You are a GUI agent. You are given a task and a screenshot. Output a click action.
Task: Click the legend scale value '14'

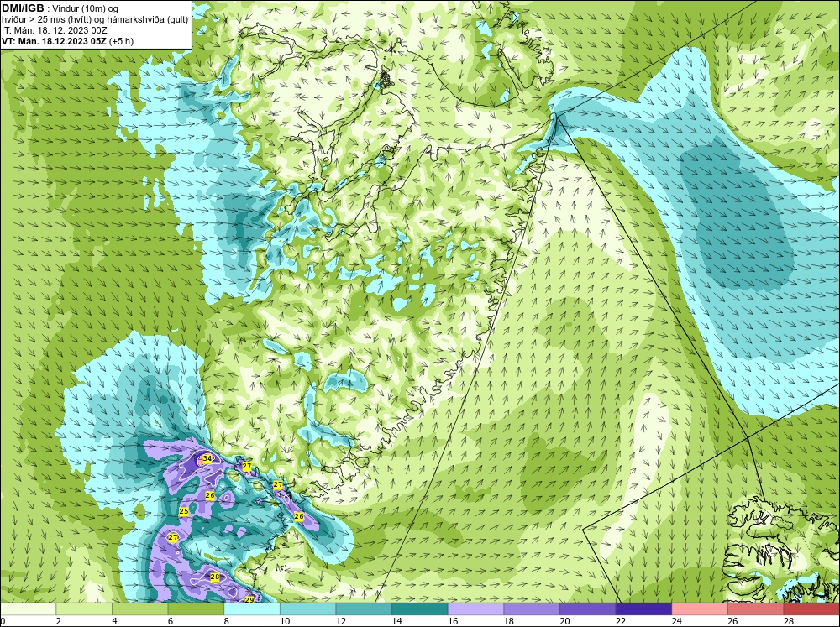(x=396, y=621)
